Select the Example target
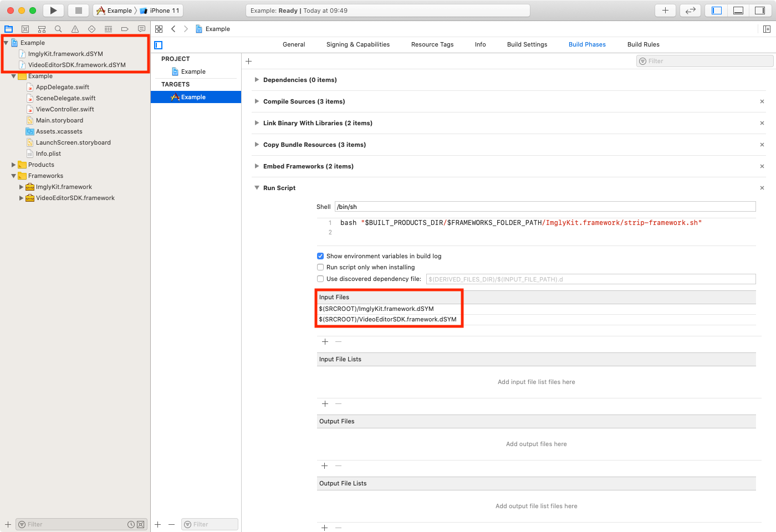This screenshot has width=776, height=532. (196, 97)
